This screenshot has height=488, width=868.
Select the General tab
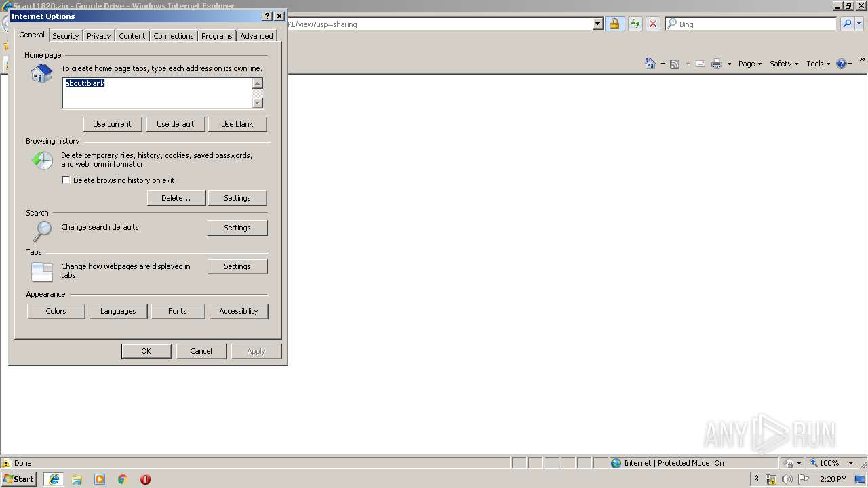coord(32,35)
